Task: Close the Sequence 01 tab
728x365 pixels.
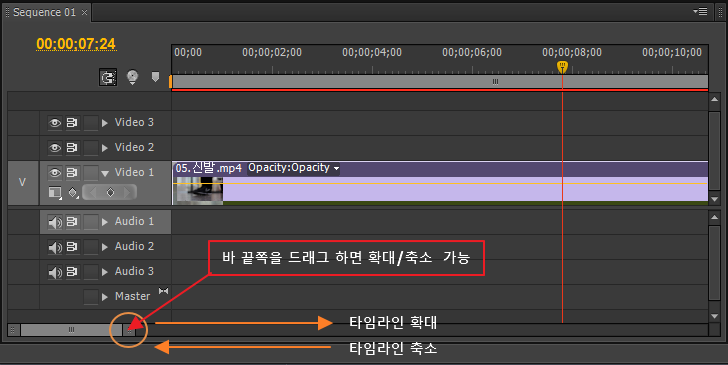Action: tap(84, 13)
